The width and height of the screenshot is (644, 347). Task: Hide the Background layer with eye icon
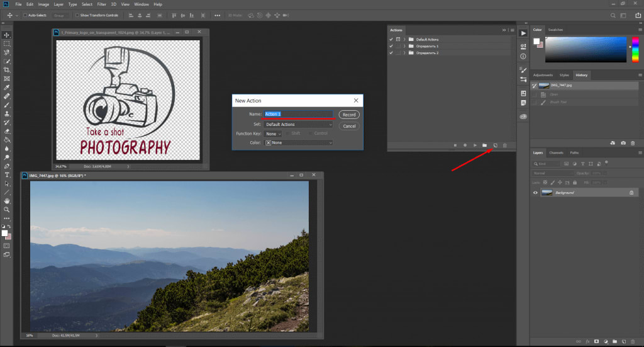pyautogui.click(x=535, y=193)
